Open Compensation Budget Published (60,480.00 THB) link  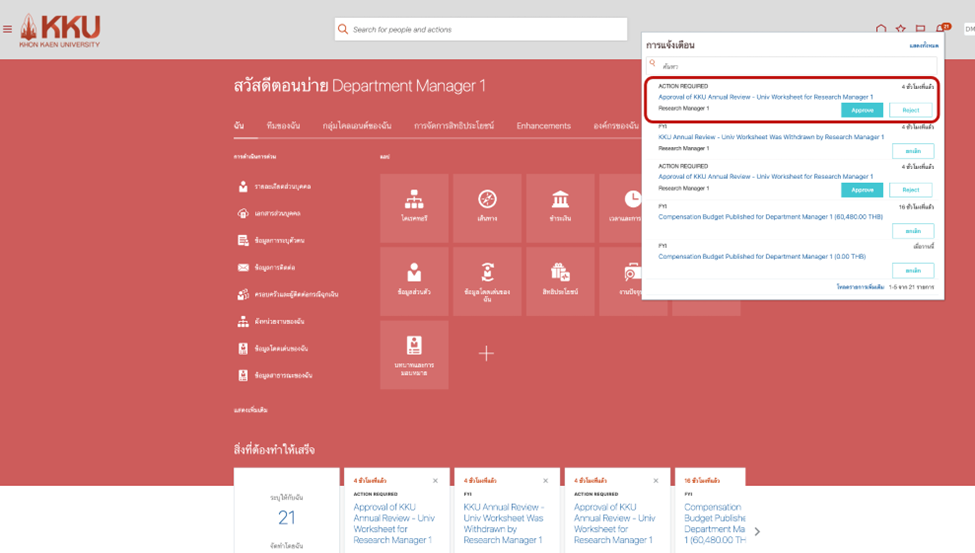(x=770, y=216)
